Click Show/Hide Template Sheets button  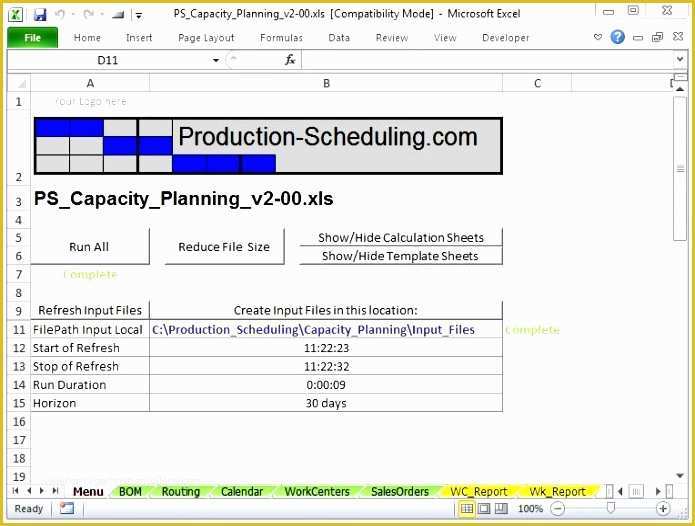click(401, 256)
